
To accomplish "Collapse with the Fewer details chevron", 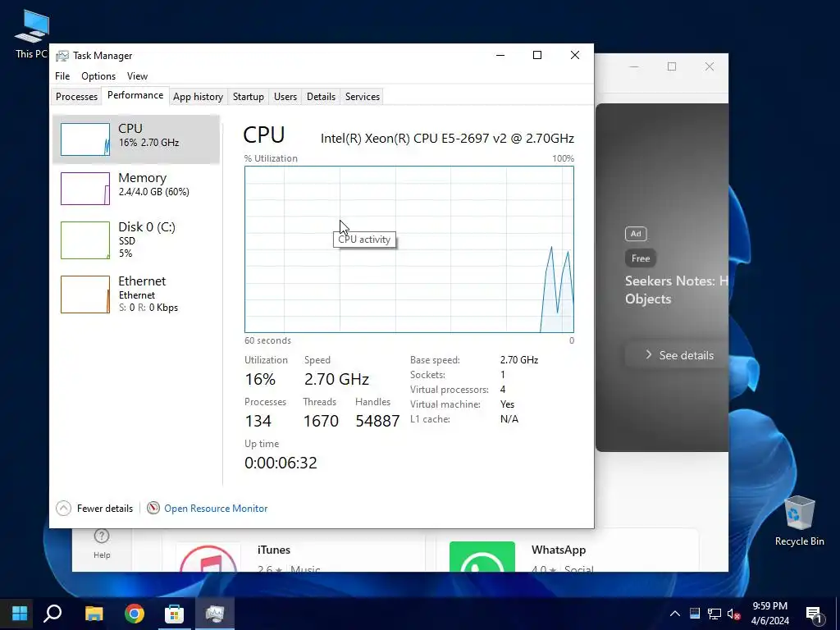I will pyautogui.click(x=63, y=508).
